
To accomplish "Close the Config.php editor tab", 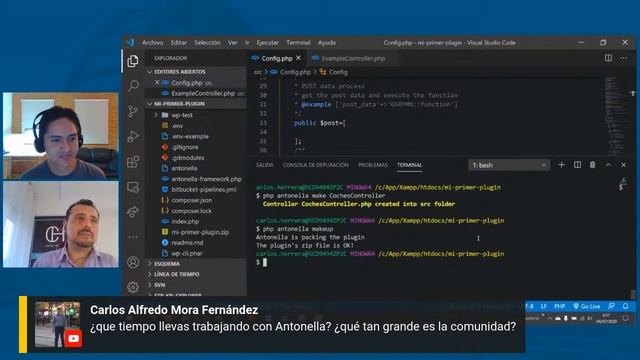I will (298, 58).
